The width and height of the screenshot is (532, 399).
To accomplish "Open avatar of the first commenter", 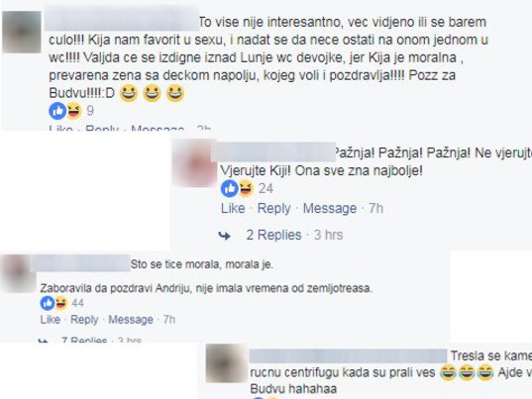I will tap(22, 32).
